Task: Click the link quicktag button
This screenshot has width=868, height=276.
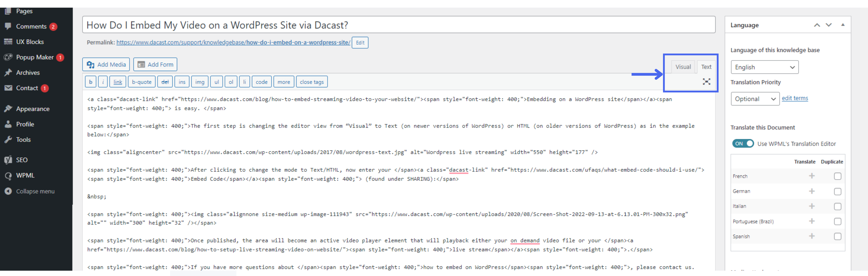Action: coord(118,82)
